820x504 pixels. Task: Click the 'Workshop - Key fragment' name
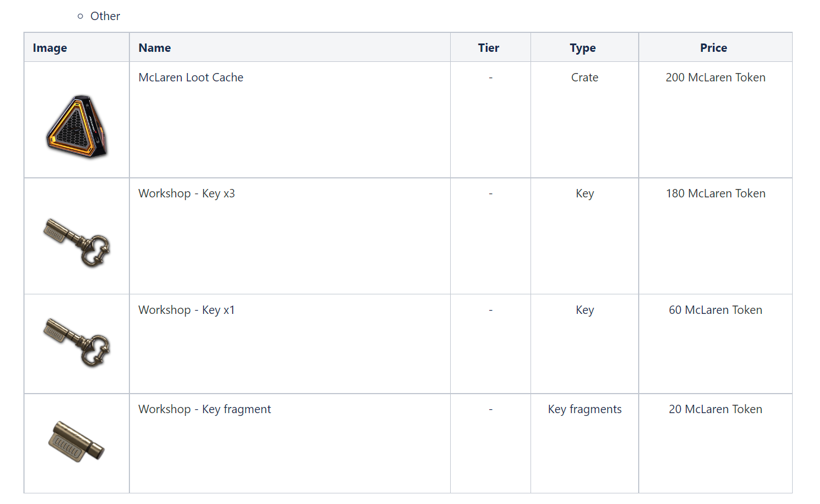tap(204, 409)
